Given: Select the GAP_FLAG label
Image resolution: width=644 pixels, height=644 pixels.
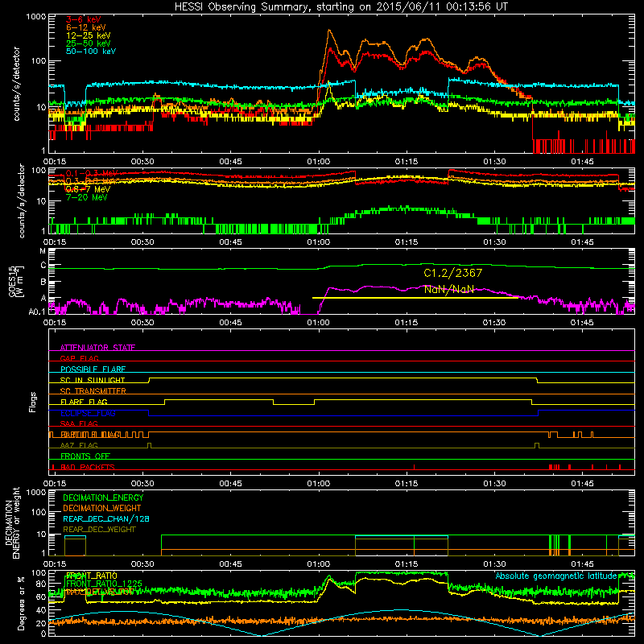Looking at the screenshot, I should pyautogui.click(x=79, y=358).
